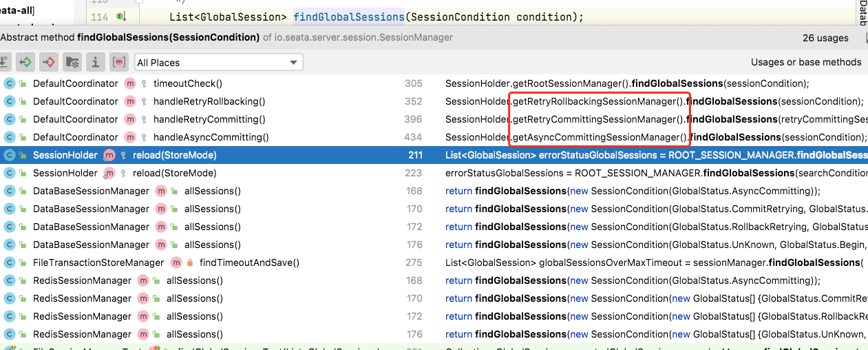Click the class icon of the FileTransactionStoreManager row
This screenshot has width=868, height=350.
(x=10, y=262)
